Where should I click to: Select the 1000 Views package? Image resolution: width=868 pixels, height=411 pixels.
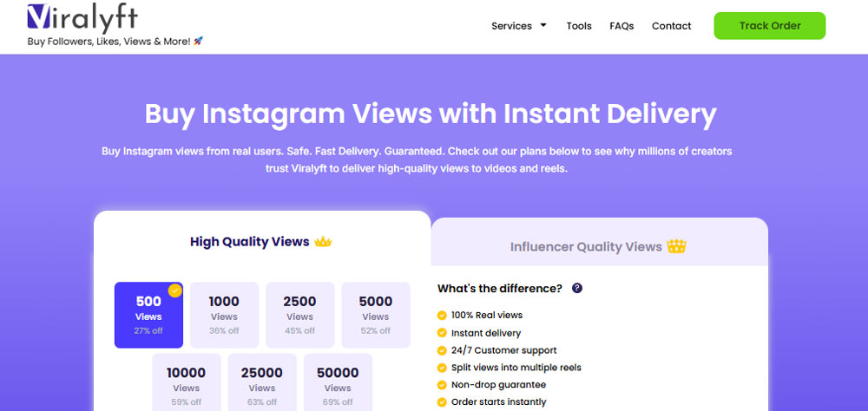224,315
